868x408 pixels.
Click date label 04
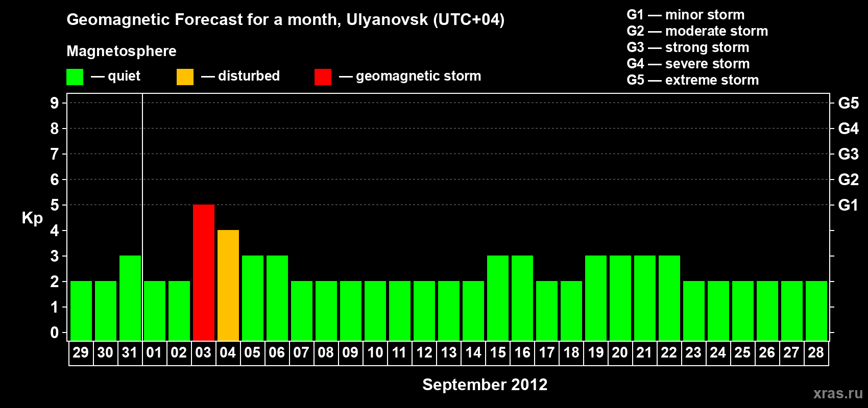tap(228, 352)
